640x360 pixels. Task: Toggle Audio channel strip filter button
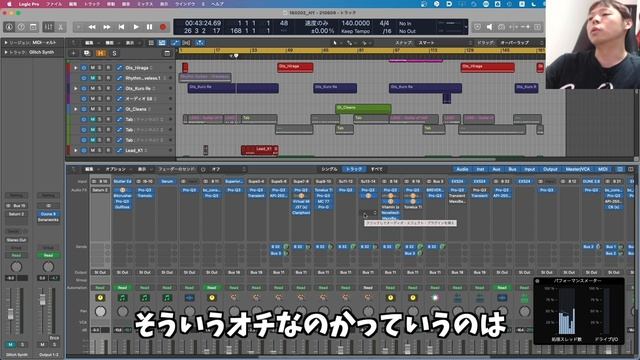(462, 169)
